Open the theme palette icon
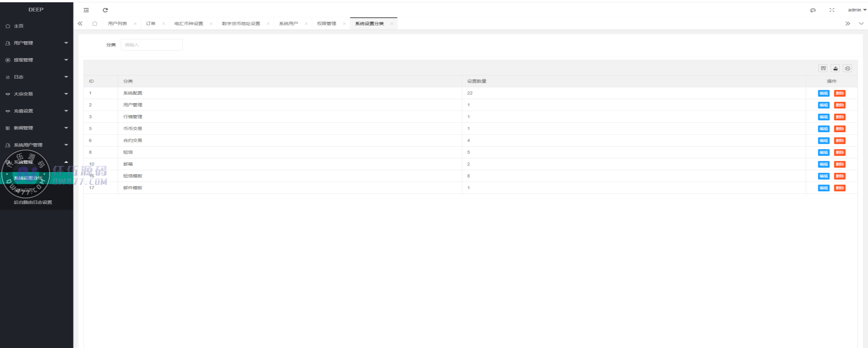 click(813, 10)
